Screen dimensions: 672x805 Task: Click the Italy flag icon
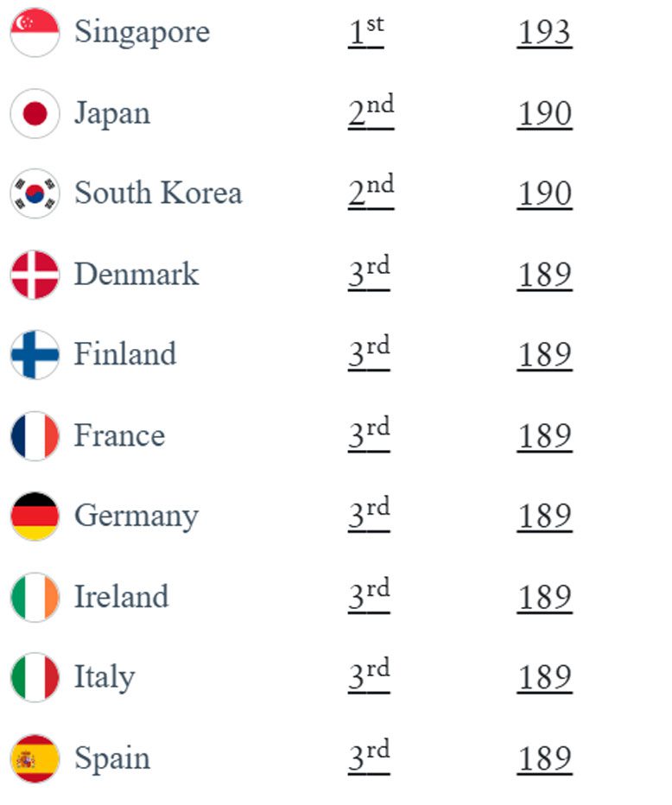(x=35, y=677)
